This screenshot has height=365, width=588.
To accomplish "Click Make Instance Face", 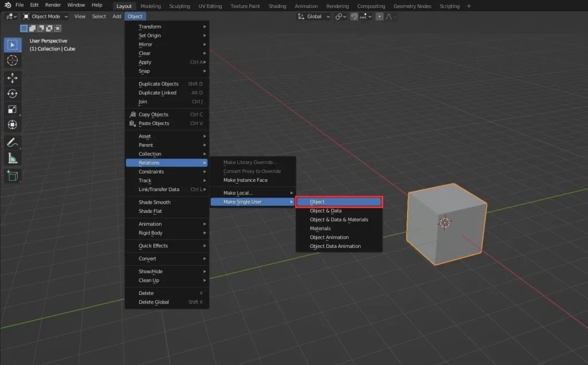I will coord(253,180).
